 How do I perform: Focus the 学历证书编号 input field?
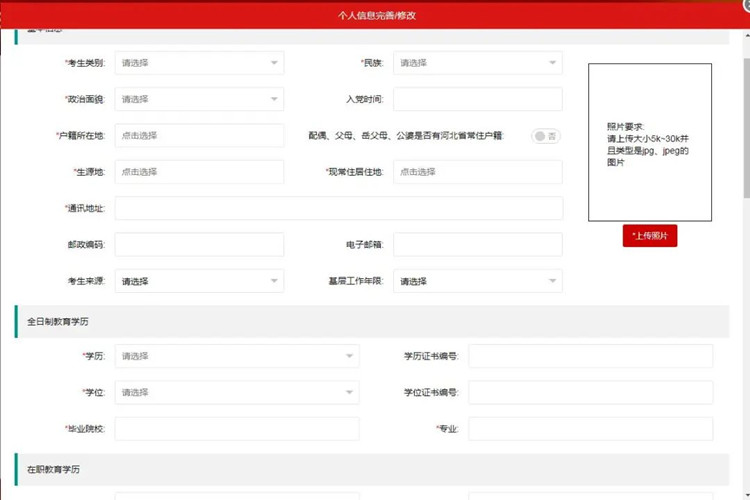pyautogui.click(x=590, y=356)
